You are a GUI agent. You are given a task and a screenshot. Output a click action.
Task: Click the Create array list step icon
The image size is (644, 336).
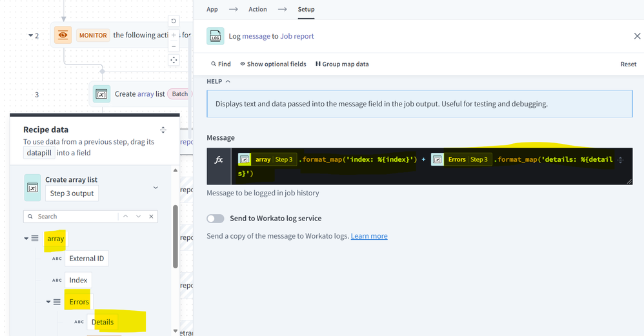(x=101, y=94)
